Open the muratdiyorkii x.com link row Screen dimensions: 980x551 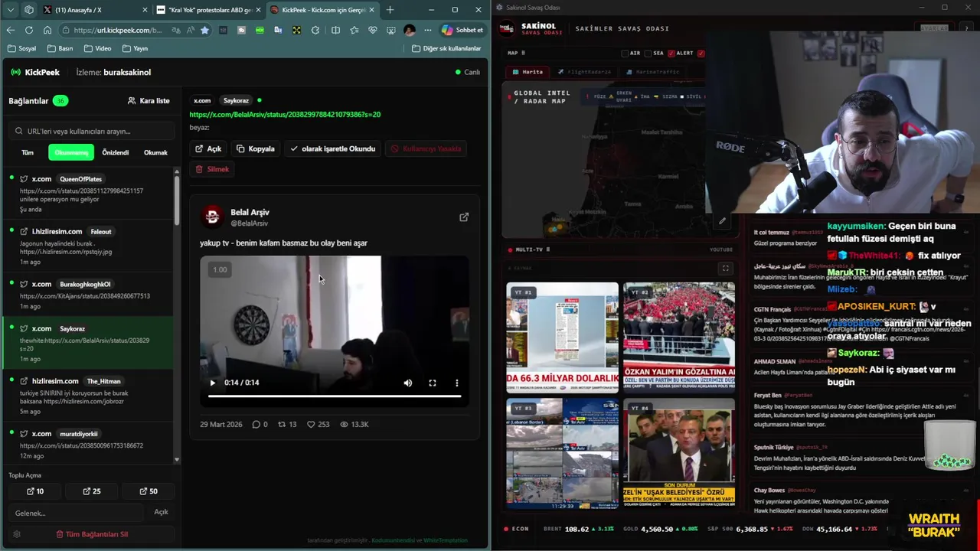[88, 444]
